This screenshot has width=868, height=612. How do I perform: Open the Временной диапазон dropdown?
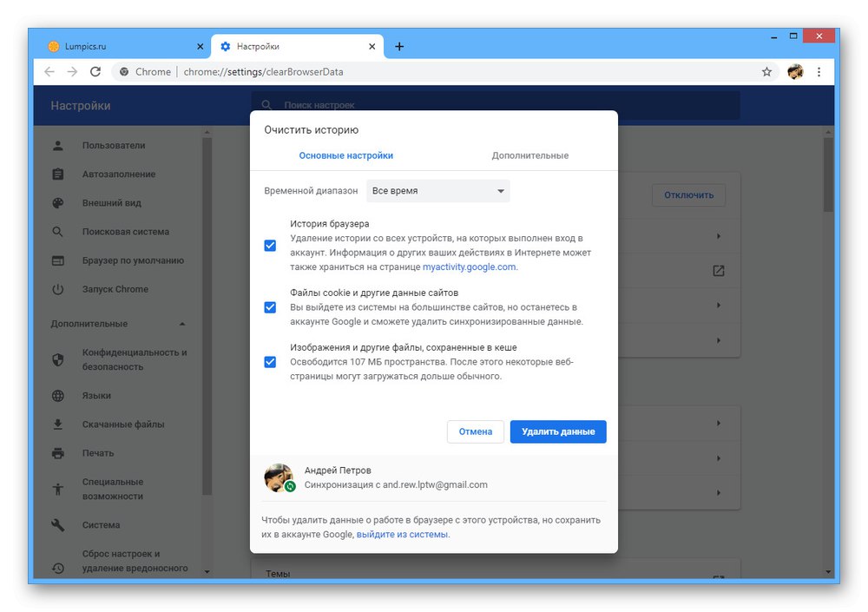[437, 190]
